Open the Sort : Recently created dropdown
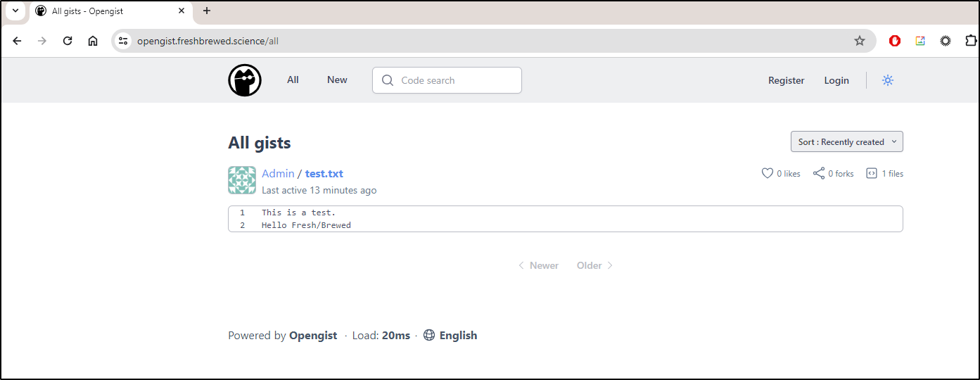Screen dimensions: 980x380 (847, 141)
